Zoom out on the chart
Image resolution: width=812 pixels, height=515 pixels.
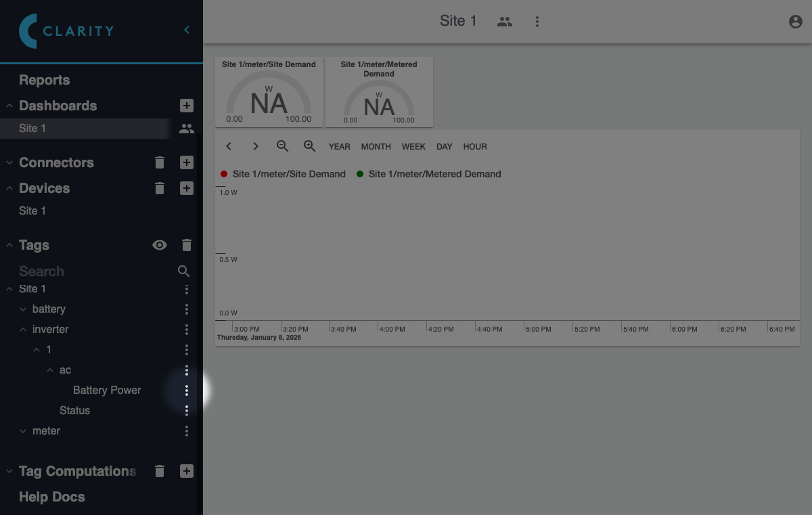[x=283, y=146]
